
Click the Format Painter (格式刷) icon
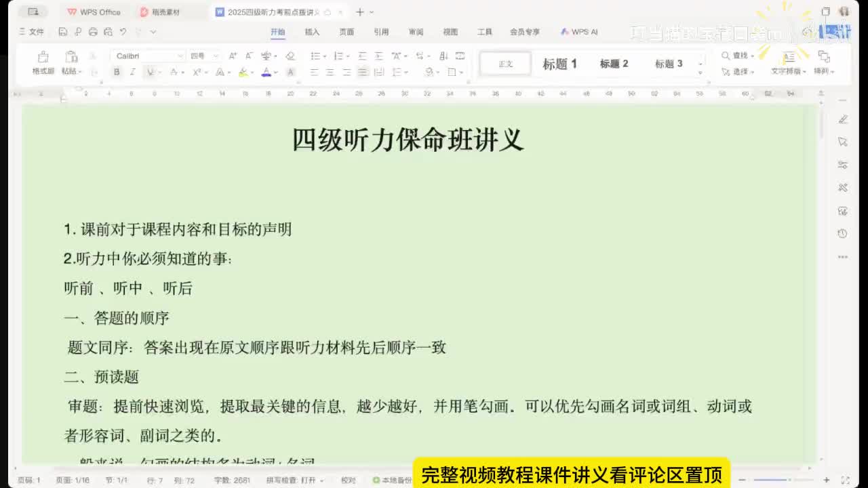(43, 57)
